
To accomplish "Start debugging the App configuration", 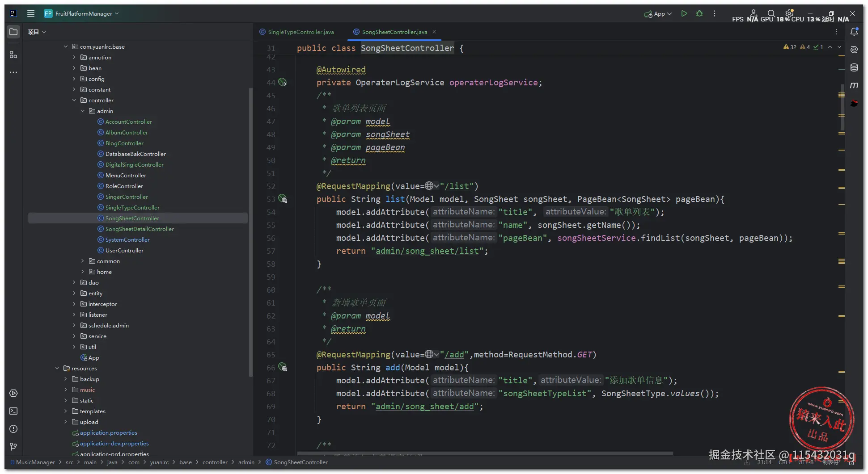I will click(699, 14).
